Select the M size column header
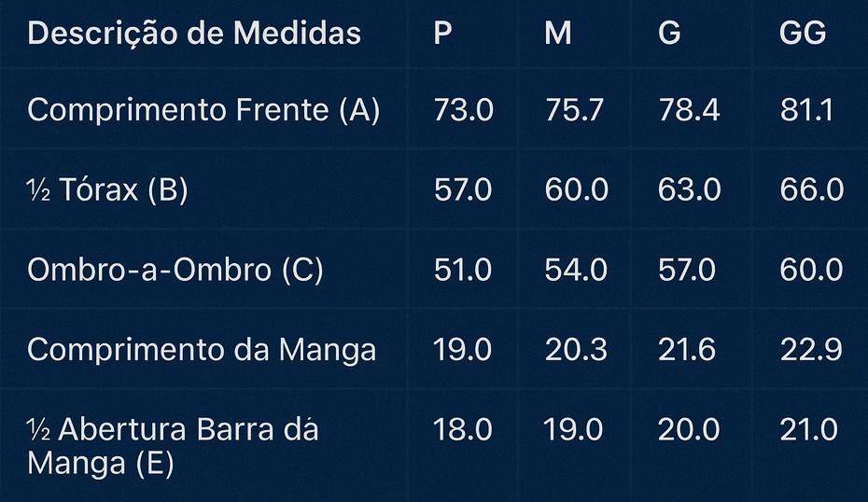Viewport: 868px width, 502px height. point(558,34)
